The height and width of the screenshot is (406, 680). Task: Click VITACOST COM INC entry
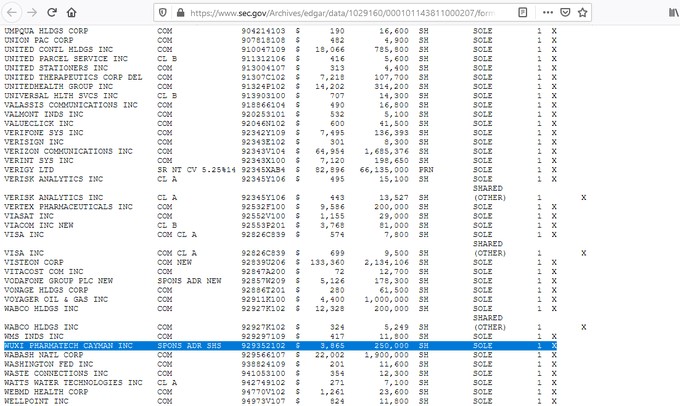tap(43, 272)
